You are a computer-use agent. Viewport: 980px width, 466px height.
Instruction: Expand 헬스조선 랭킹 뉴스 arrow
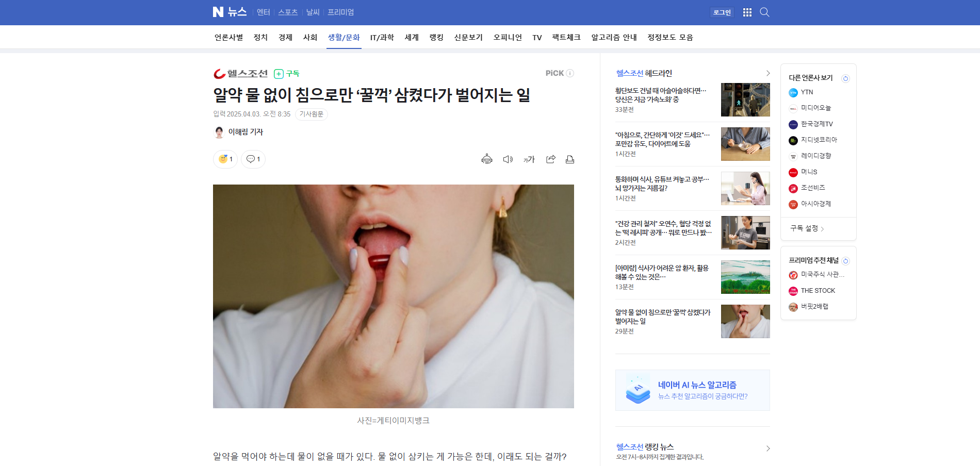pyautogui.click(x=767, y=448)
